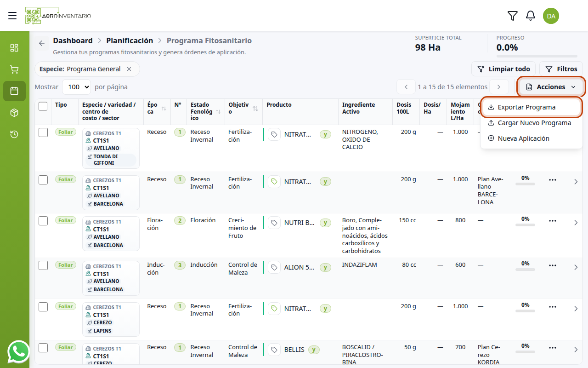Go to Dashboard breadcrumb link

73,40
